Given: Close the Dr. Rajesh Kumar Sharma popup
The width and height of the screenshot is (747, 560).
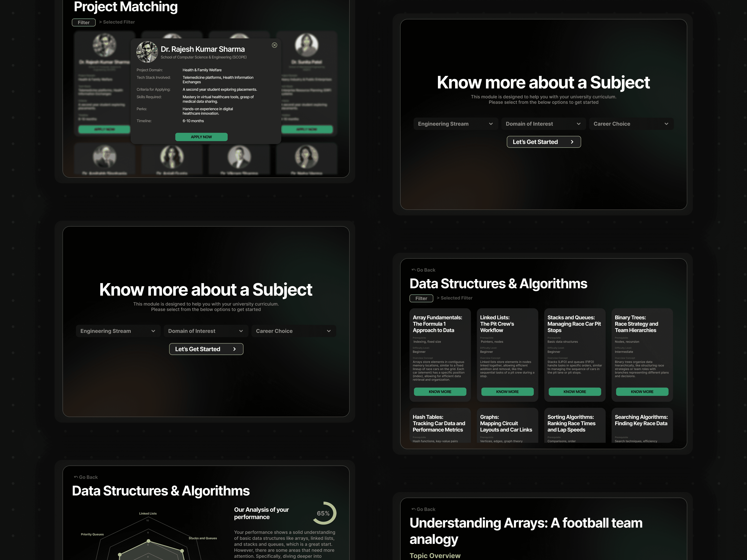Looking at the screenshot, I should click(x=275, y=45).
